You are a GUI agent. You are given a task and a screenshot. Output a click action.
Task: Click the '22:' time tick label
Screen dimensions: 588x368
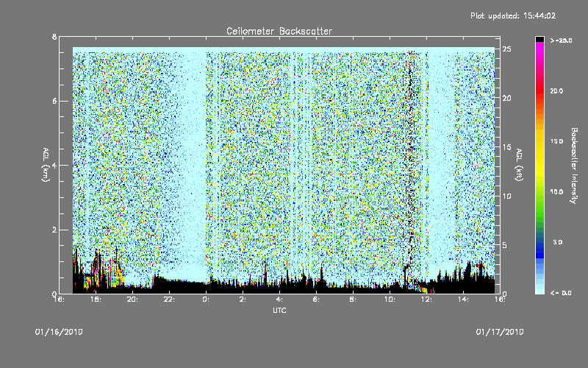pos(169,300)
